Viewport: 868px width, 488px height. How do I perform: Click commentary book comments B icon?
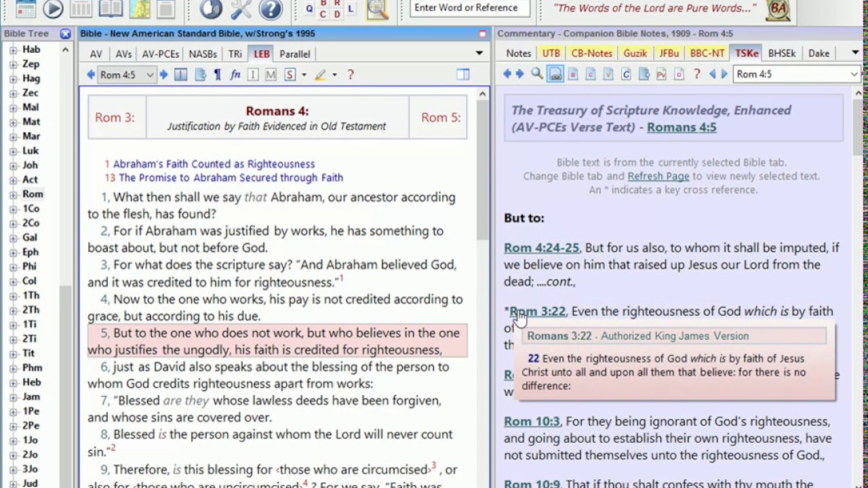tap(573, 75)
